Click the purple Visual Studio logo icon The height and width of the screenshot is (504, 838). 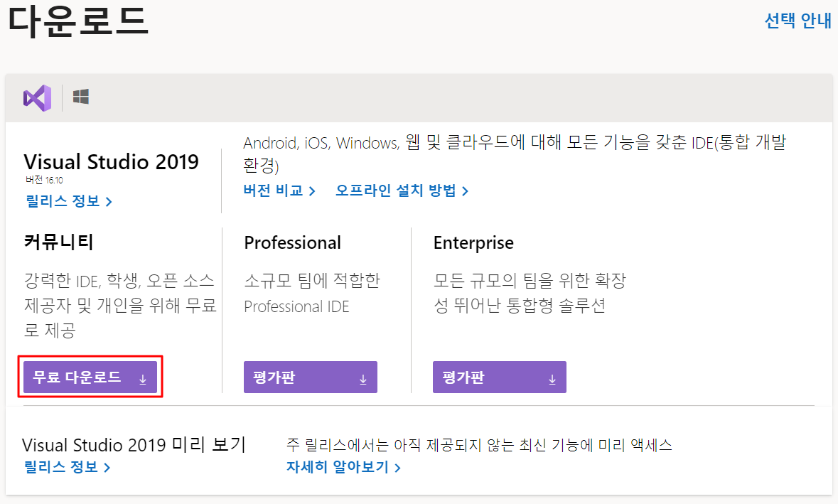37,97
